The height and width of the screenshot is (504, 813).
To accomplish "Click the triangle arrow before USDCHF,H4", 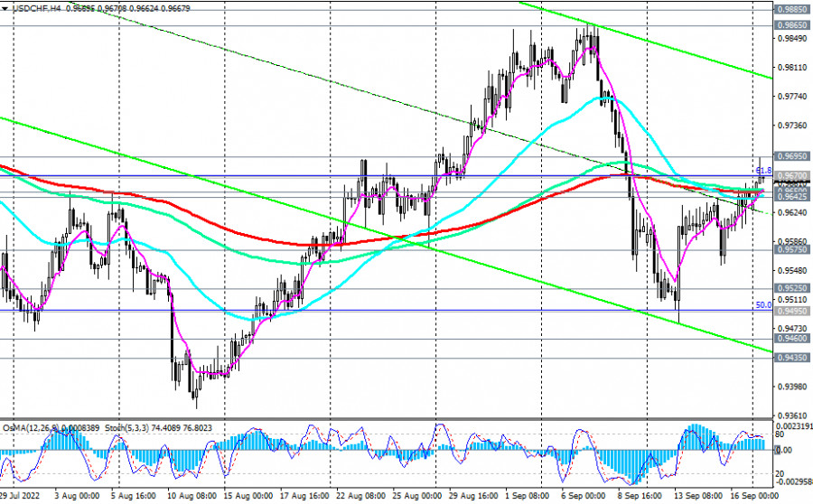I will 5,8.
